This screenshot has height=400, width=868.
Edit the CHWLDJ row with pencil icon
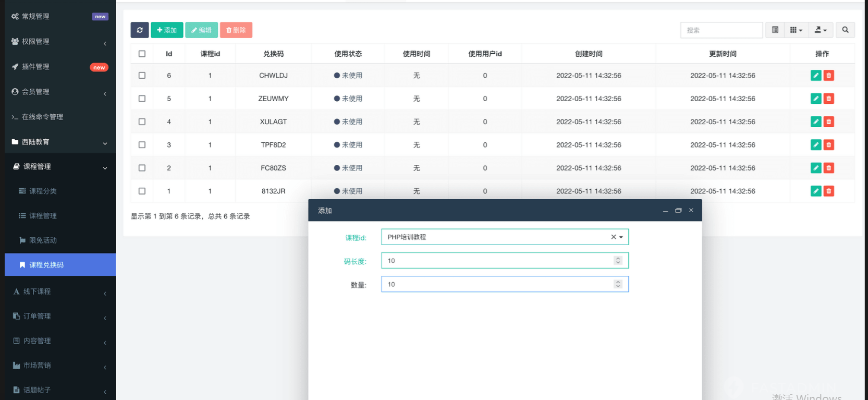point(816,76)
